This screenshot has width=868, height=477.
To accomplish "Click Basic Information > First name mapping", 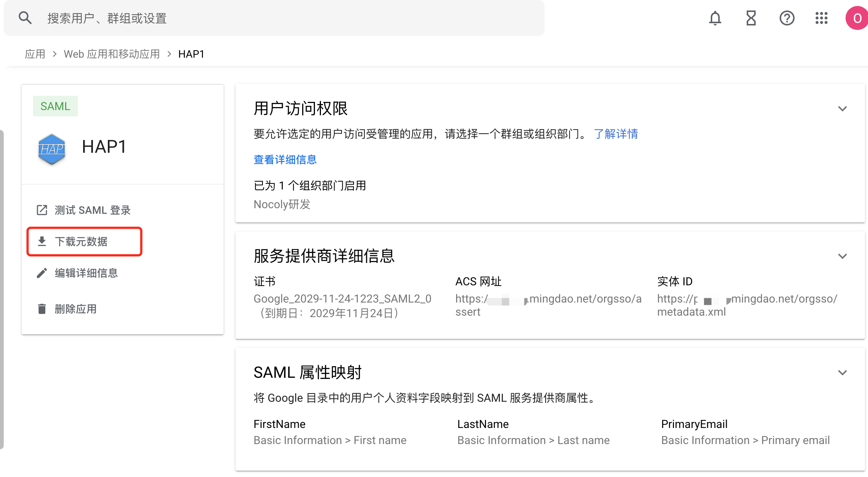I will (330, 440).
